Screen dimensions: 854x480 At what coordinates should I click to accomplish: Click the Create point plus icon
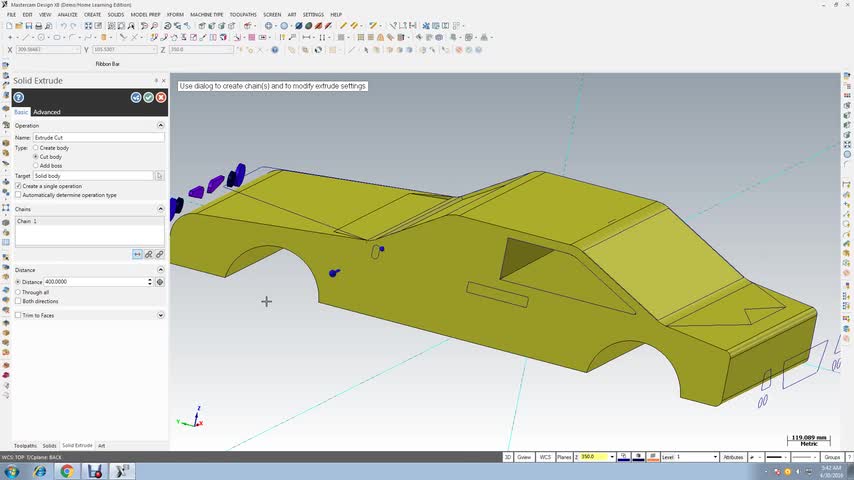(x=10, y=38)
